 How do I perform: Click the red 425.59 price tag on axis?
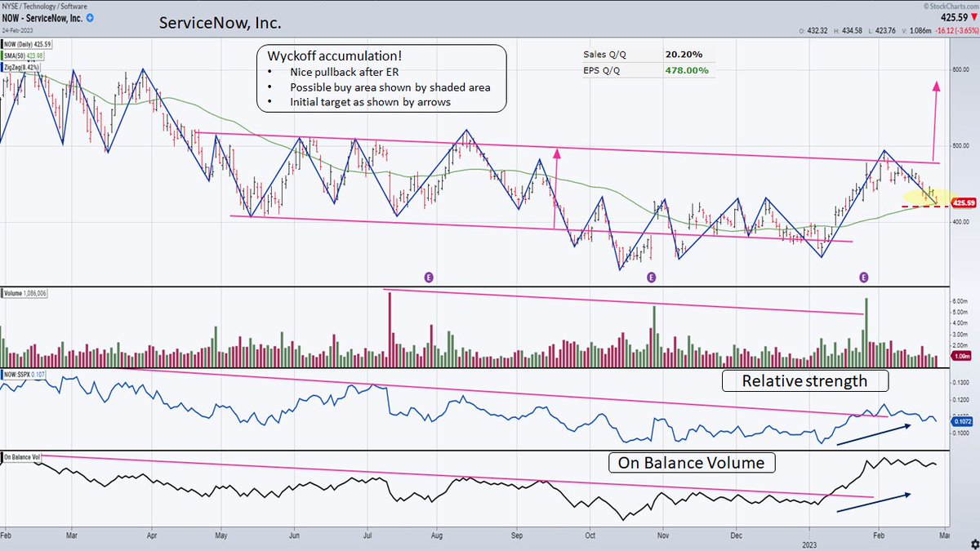(964, 202)
